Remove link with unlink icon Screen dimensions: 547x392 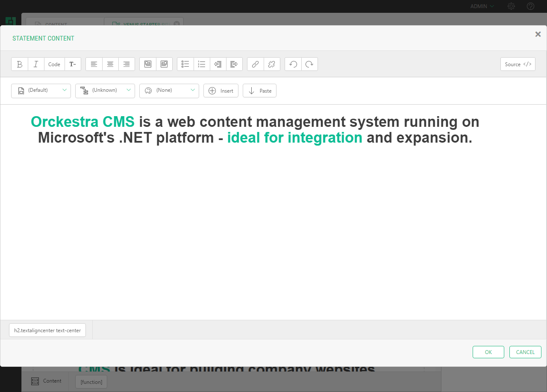(x=271, y=64)
